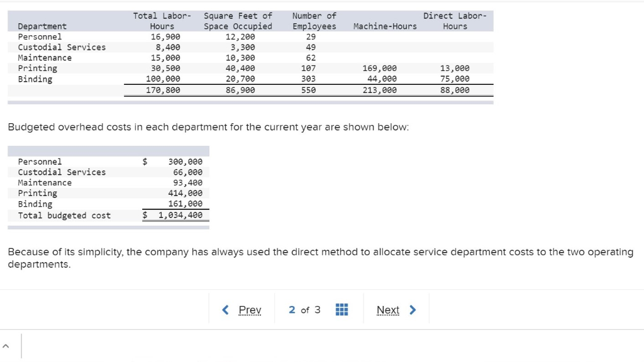Click the 29 employees cell
The width and height of the screenshot is (644, 362).
point(311,37)
